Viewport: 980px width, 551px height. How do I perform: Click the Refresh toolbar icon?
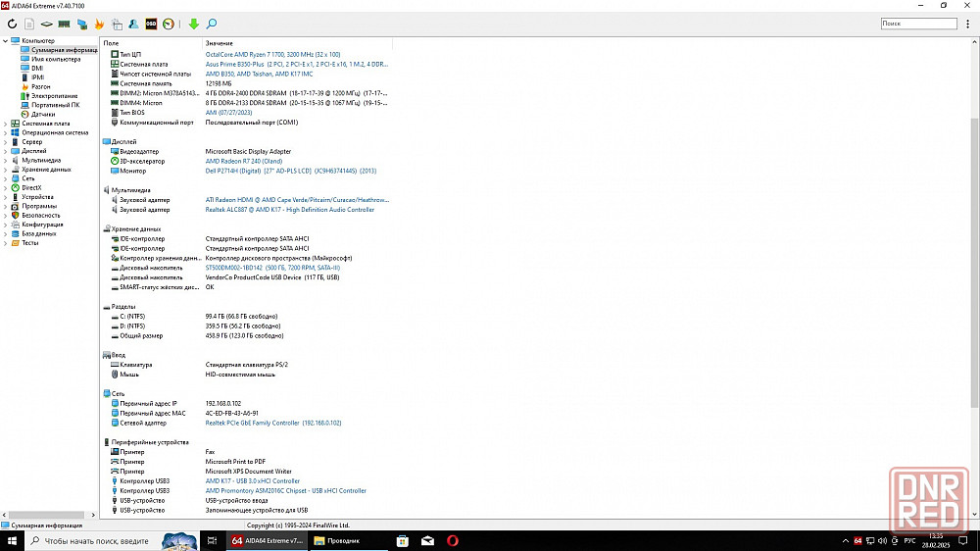click(12, 24)
